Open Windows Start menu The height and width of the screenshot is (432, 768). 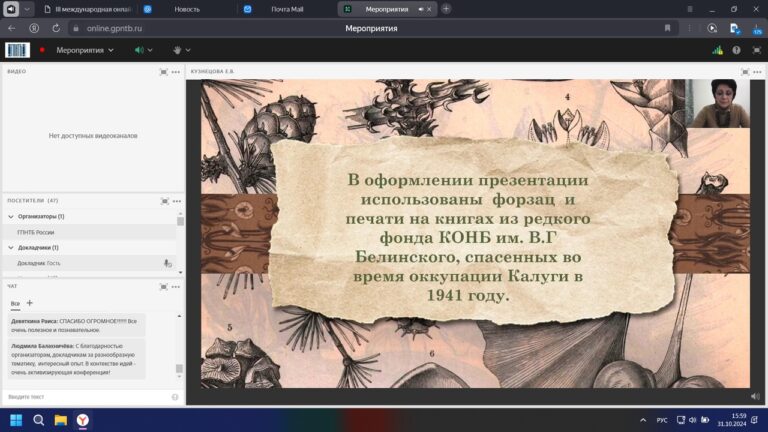[16, 419]
